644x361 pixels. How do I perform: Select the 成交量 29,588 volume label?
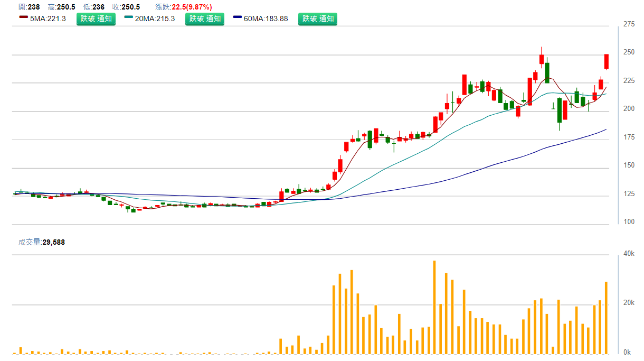41,242
